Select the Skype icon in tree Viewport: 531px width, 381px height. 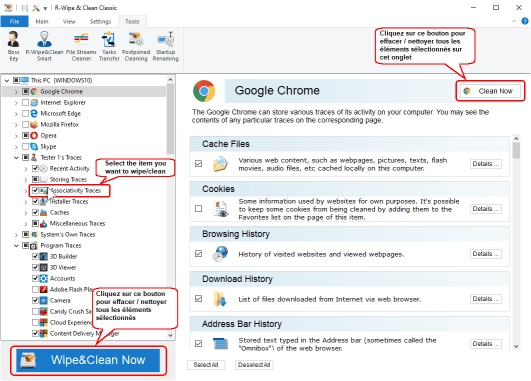34,146
